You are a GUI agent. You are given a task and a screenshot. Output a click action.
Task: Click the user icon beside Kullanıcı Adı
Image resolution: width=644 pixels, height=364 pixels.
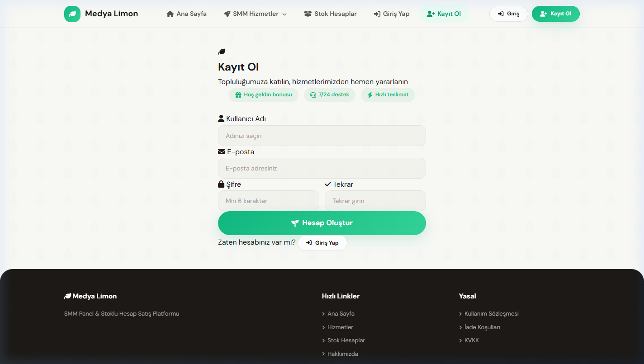[221, 119]
